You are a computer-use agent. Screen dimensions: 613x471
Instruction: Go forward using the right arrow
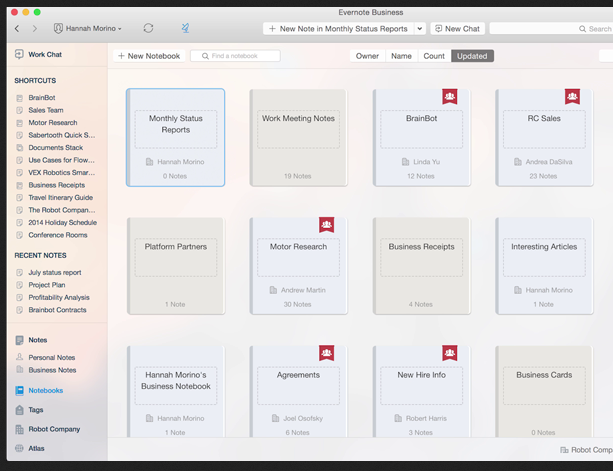pyautogui.click(x=35, y=29)
